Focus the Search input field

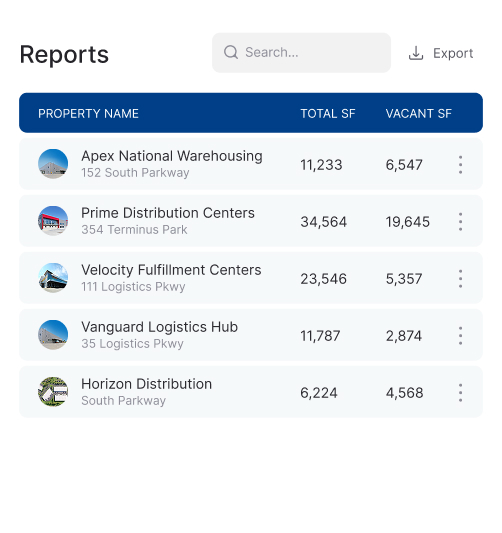pos(301,53)
